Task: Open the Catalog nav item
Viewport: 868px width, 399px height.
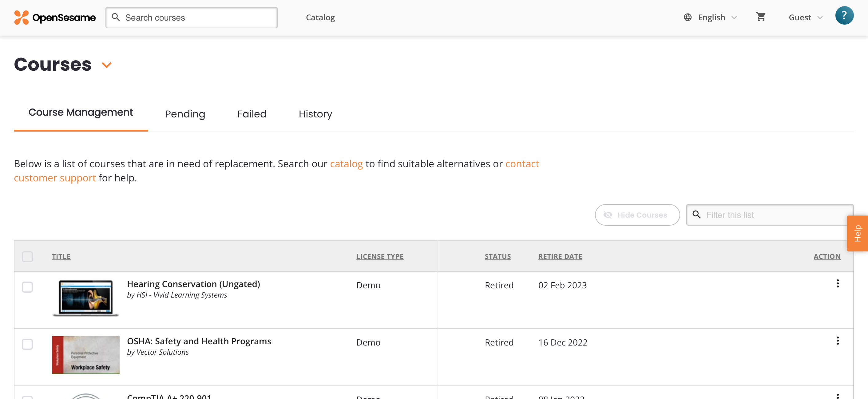Action: point(320,18)
